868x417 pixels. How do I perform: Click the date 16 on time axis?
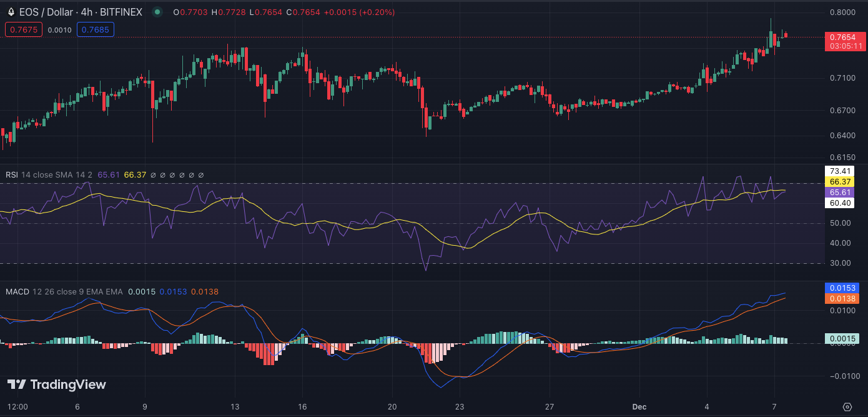(302, 406)
